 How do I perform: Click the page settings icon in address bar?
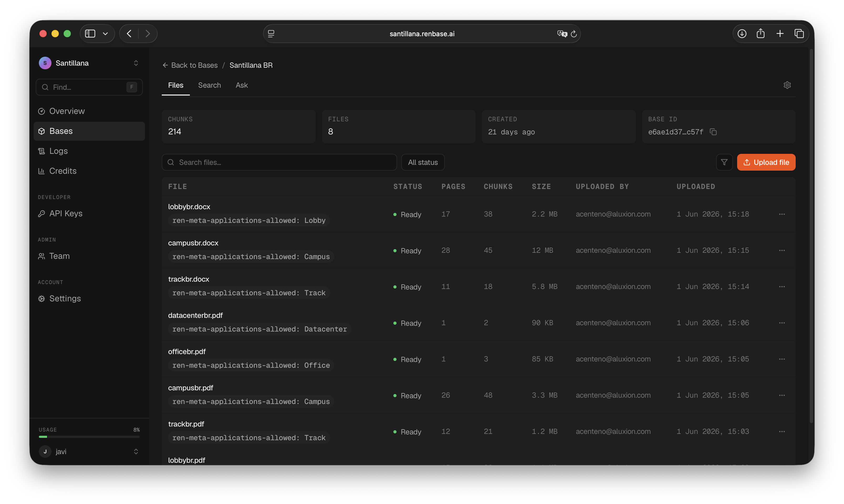271,34
